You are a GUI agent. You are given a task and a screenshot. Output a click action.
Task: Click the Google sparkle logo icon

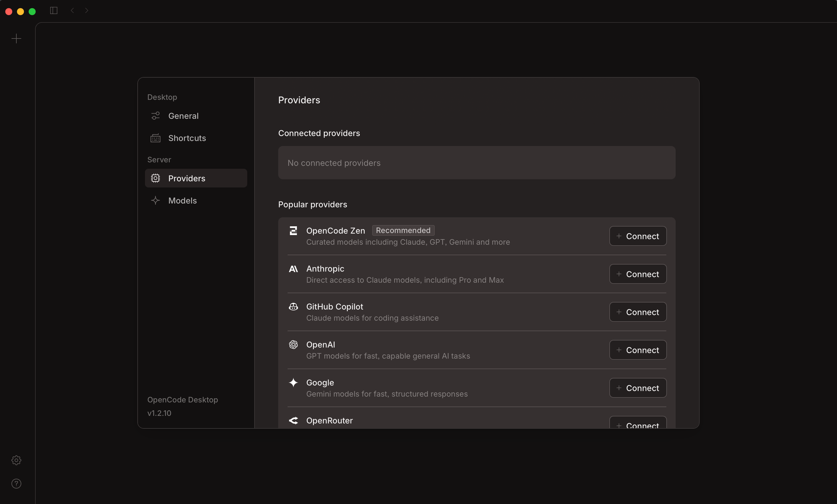[293, 383]
